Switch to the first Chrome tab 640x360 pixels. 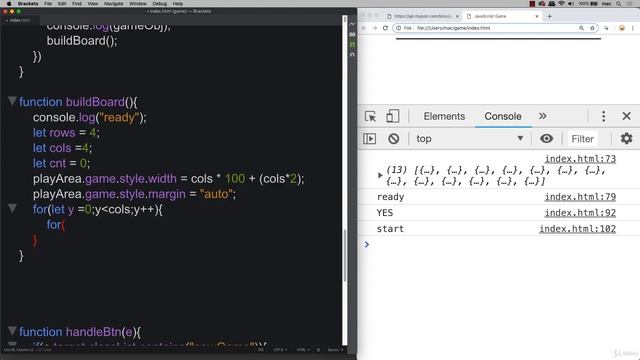click(x=422, y=16)
